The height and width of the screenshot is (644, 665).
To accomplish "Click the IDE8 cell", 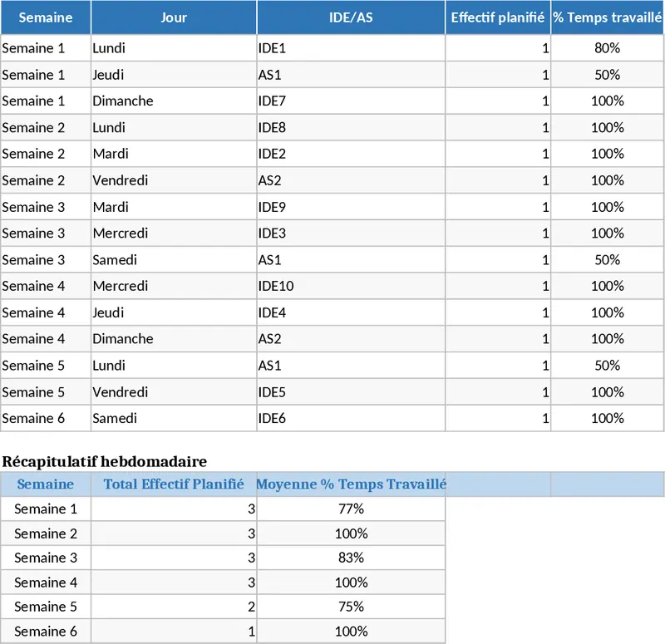I will coord(351,128).
